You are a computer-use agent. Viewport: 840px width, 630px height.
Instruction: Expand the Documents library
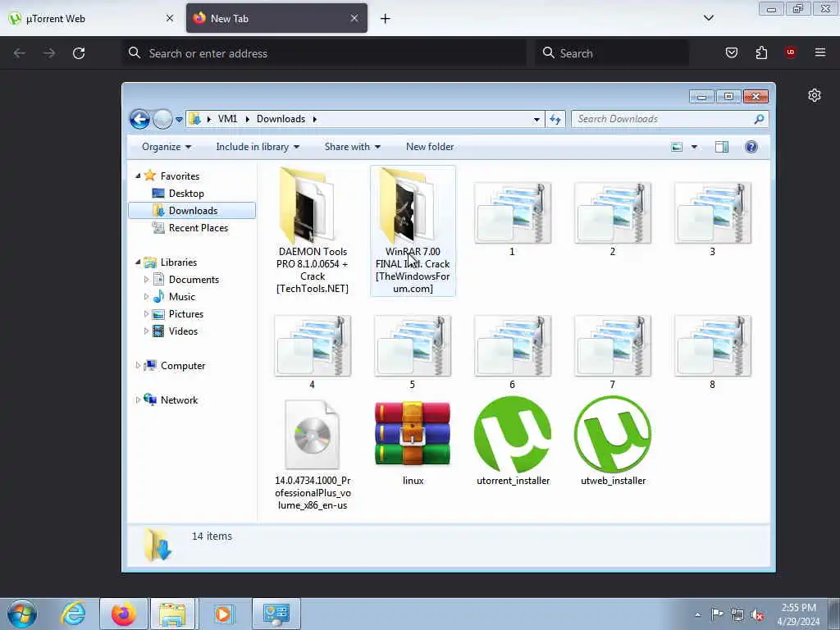point(146,279)
